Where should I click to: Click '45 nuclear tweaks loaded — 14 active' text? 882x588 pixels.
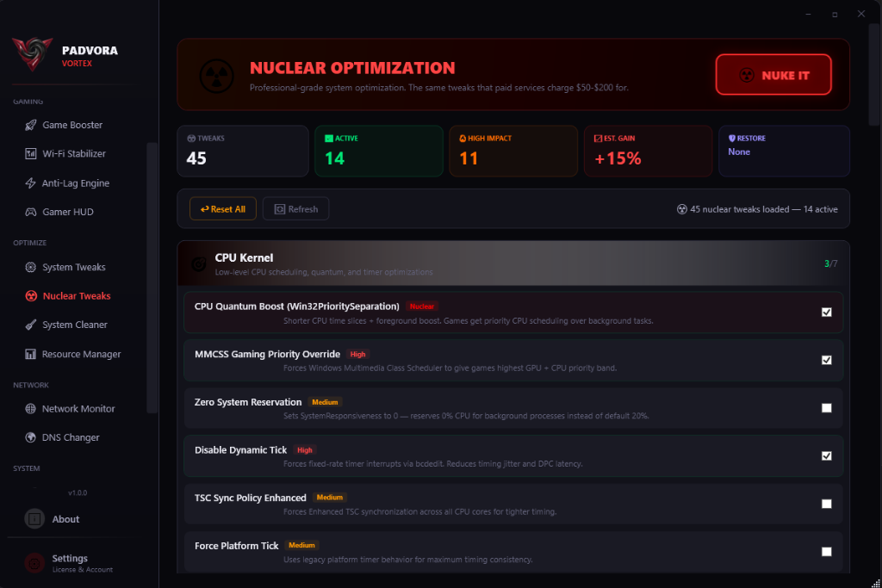(x=764, y=209)
